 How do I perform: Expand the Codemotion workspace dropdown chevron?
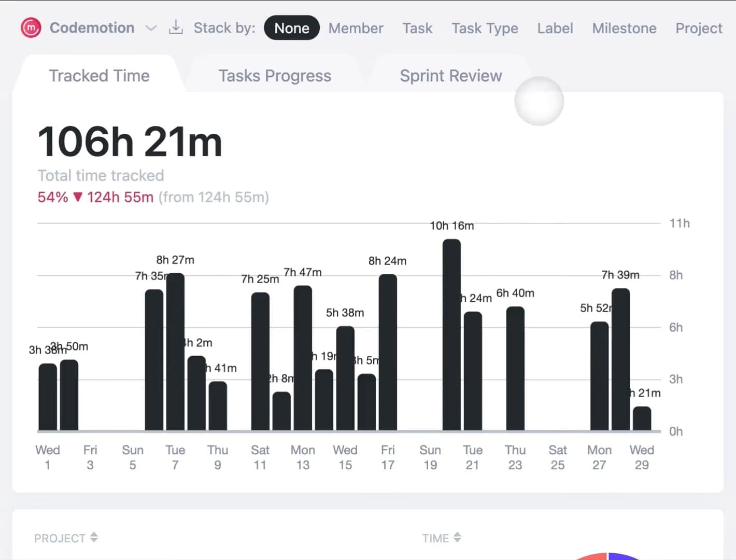[x=151, y=28]
